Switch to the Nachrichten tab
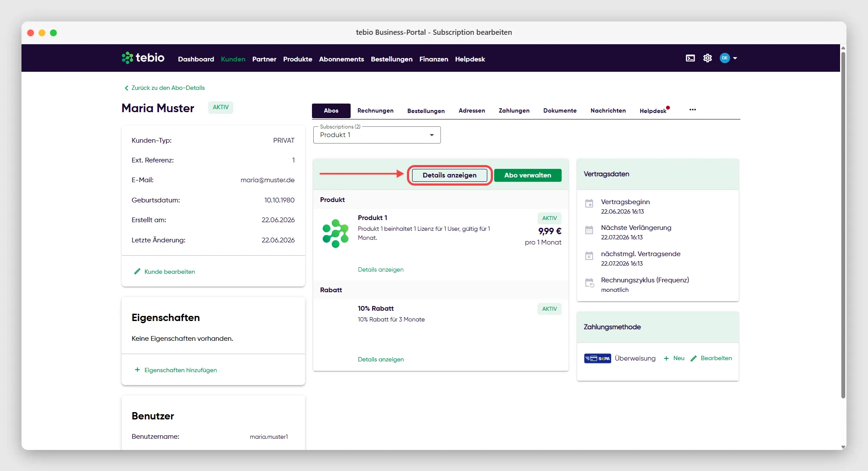Screen dimensions: 868x471 (x=608, y=111)
